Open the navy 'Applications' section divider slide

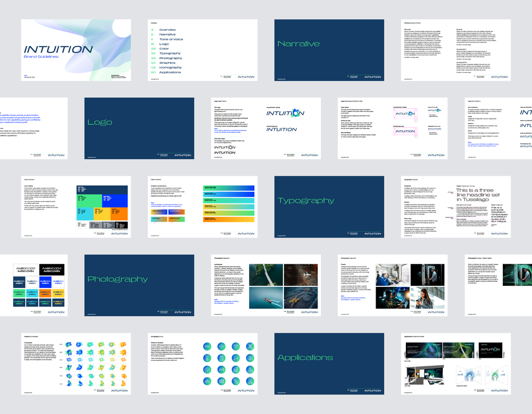click(329, 364)
